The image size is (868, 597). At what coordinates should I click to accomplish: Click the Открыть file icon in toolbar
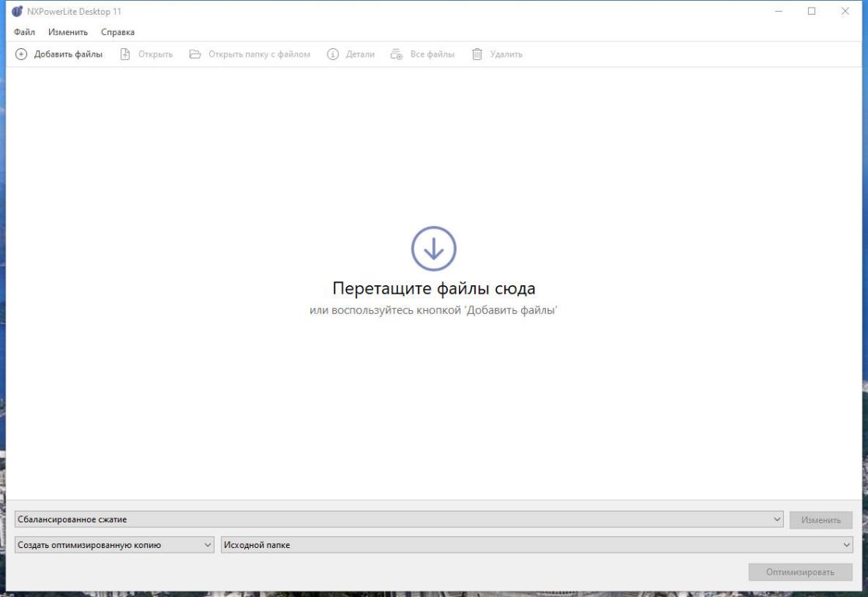pos(124,54)
